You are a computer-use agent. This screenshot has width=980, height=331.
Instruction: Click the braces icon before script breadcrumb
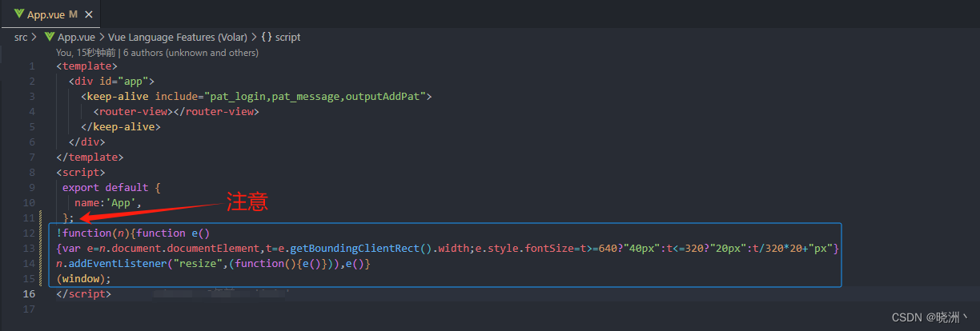(267, 37)
